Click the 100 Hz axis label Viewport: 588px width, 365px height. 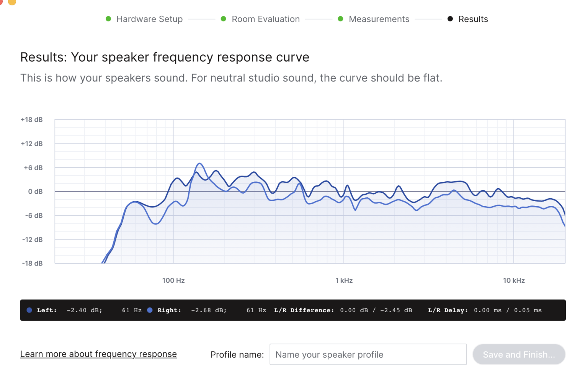pos(173,280)
